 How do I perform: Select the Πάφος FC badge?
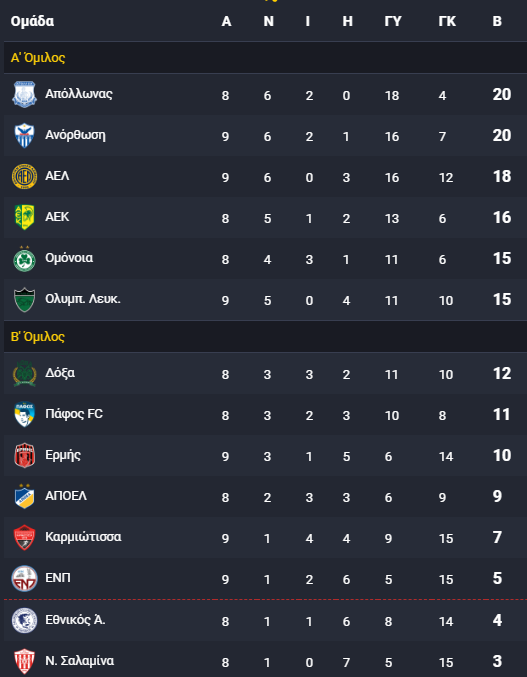24,414
